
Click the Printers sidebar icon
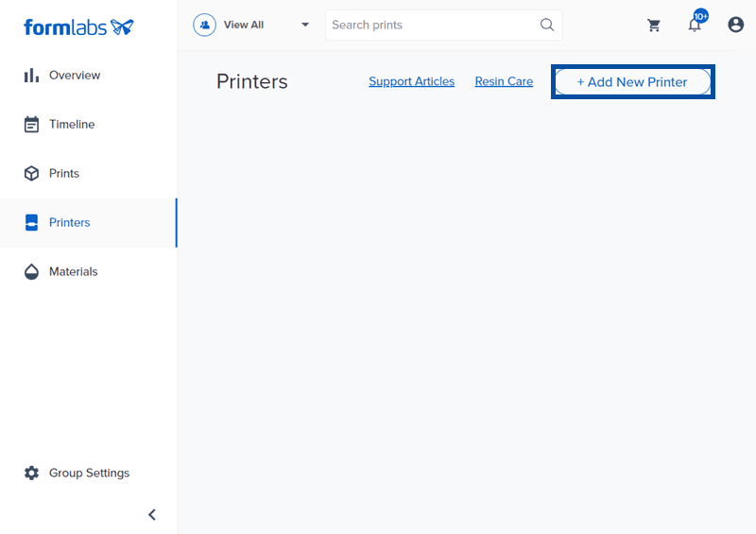pos(31,223)
